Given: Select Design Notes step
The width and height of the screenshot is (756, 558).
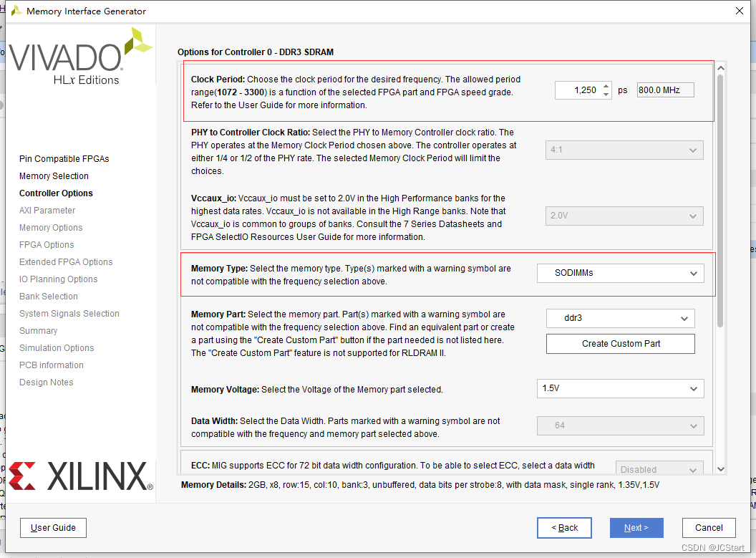Looking at the screenshot, I should click(x=47, y=383).
